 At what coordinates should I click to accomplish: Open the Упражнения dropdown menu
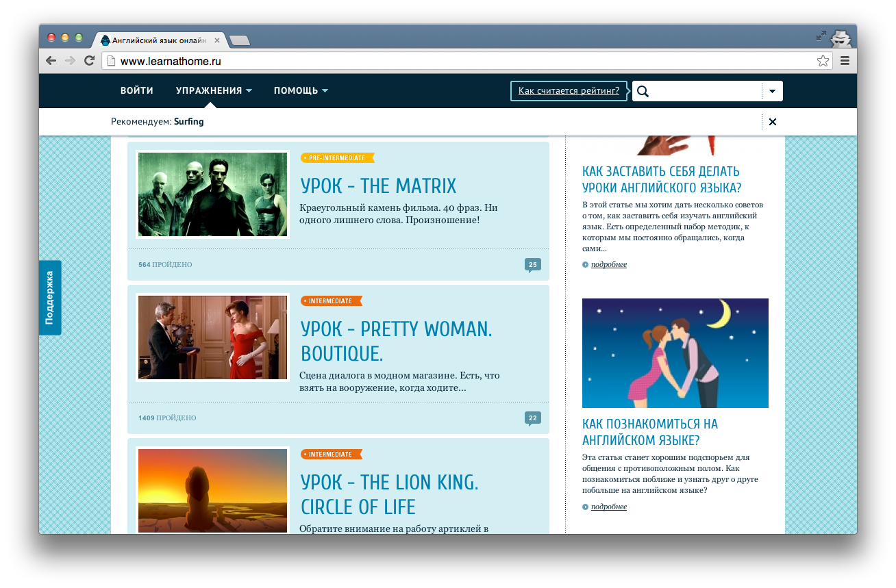tap(214, 91)
